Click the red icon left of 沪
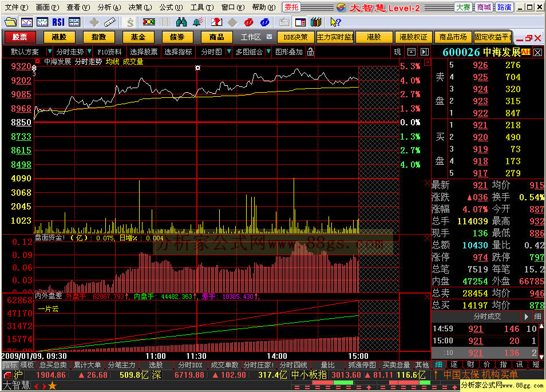 tap(7, 375)
